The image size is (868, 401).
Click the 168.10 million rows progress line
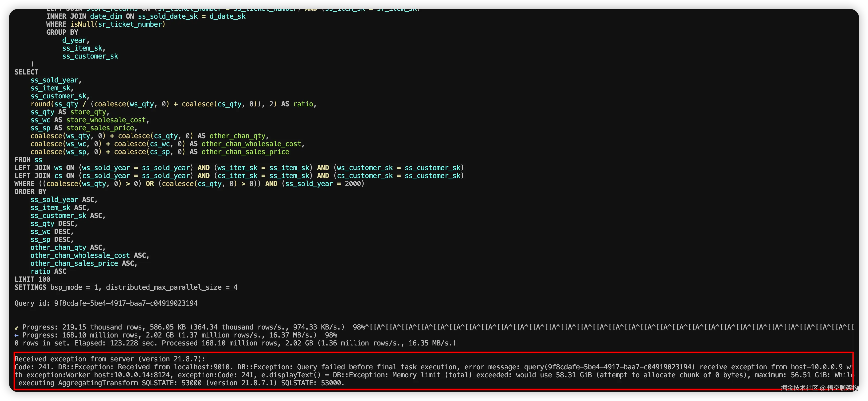(x=175, y=335)
